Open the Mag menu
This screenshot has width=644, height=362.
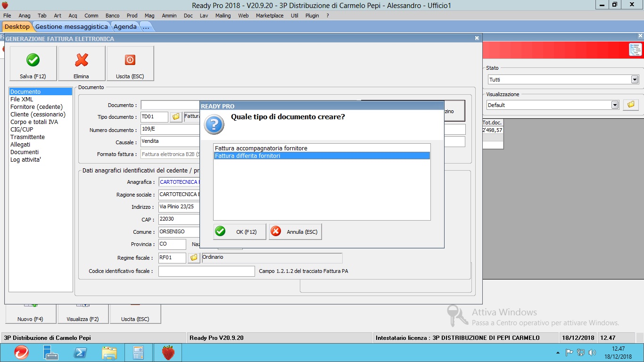[x=149, y=16]
